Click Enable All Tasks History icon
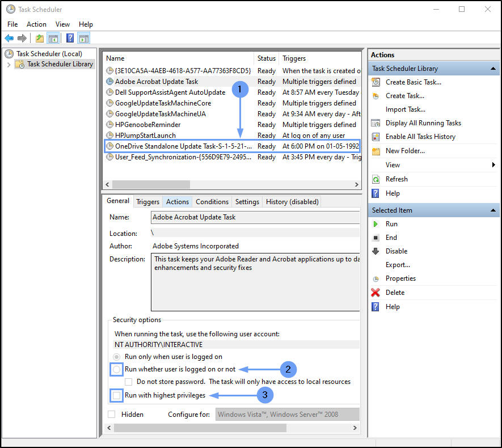Screen dimensions: 502x448 pos(376,137)
